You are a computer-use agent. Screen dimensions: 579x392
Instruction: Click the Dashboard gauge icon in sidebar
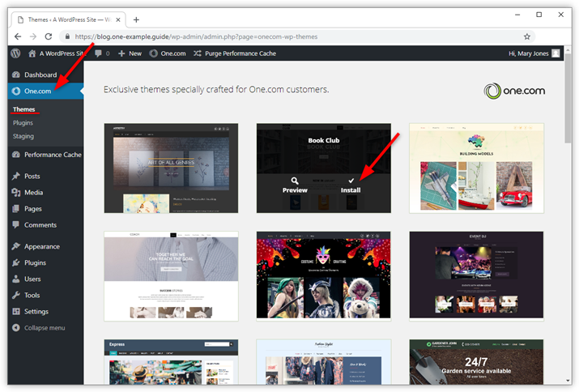click(x=16, y=75)
